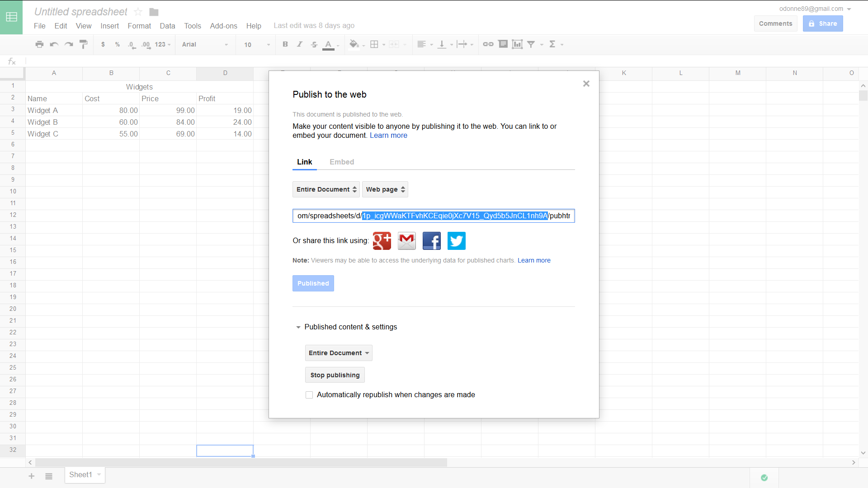
Task: Format selection as percent
Action: [118, 44]
